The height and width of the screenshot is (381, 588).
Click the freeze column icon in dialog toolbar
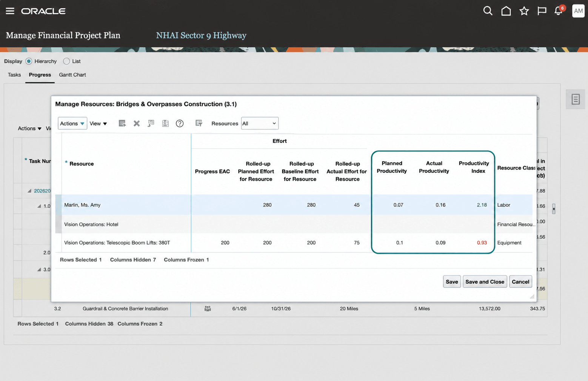pos(165,123)
